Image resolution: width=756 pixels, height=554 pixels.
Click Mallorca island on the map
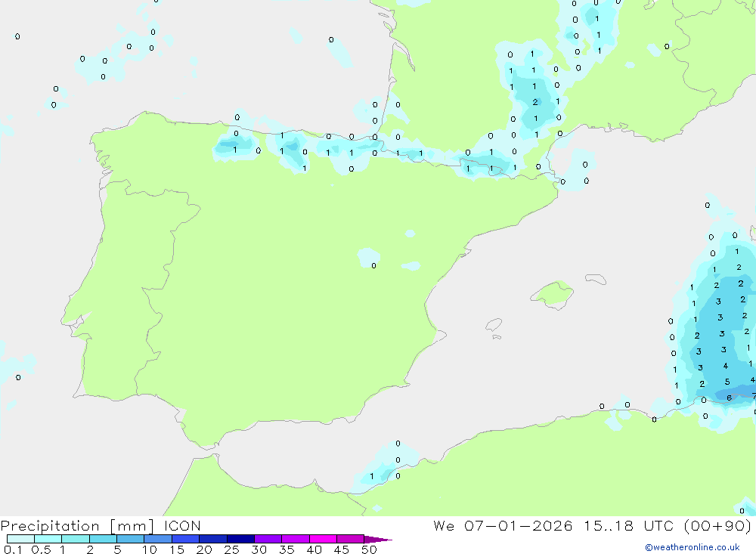553,294
